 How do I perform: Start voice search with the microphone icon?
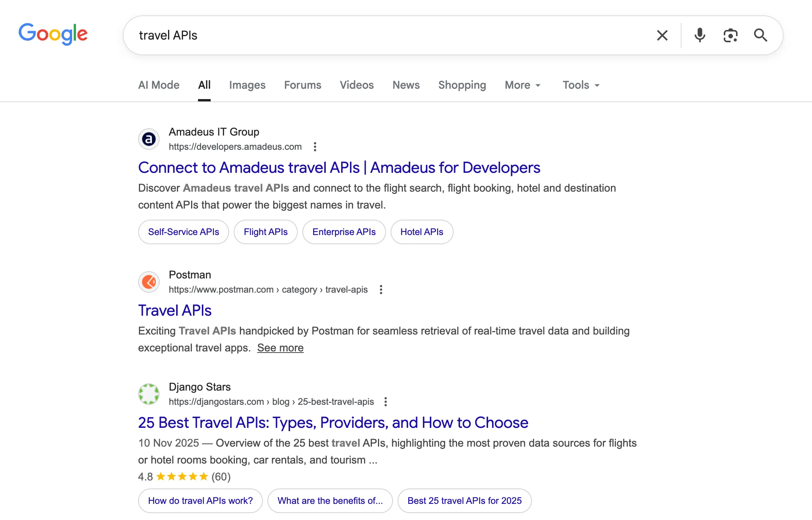point(700,35)
